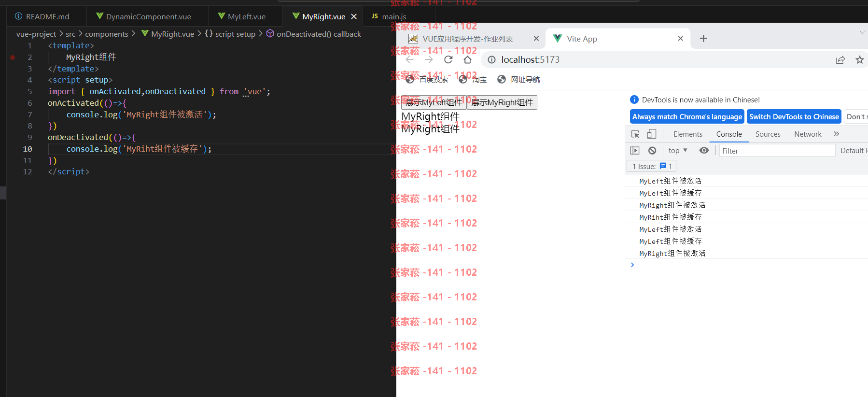868x397 pixels.
Task: Share this page icon
Action: 840,59
